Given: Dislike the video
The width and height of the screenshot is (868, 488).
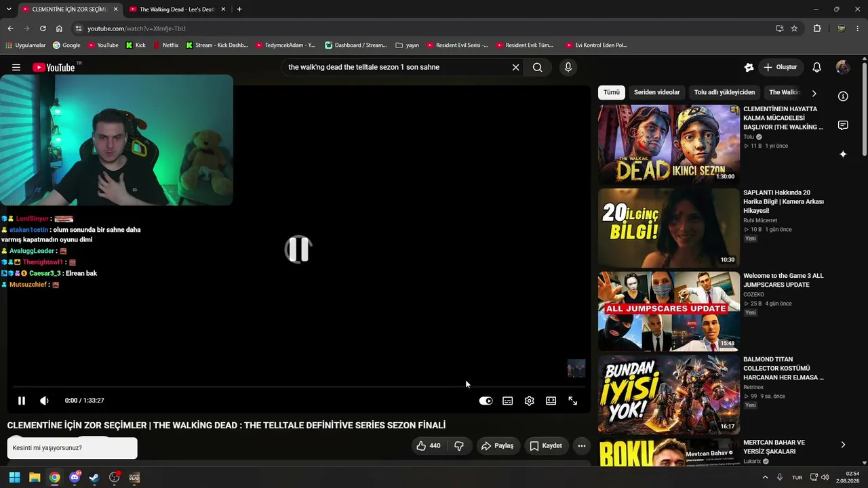Looking at the screenshot, I should [459, 446].
